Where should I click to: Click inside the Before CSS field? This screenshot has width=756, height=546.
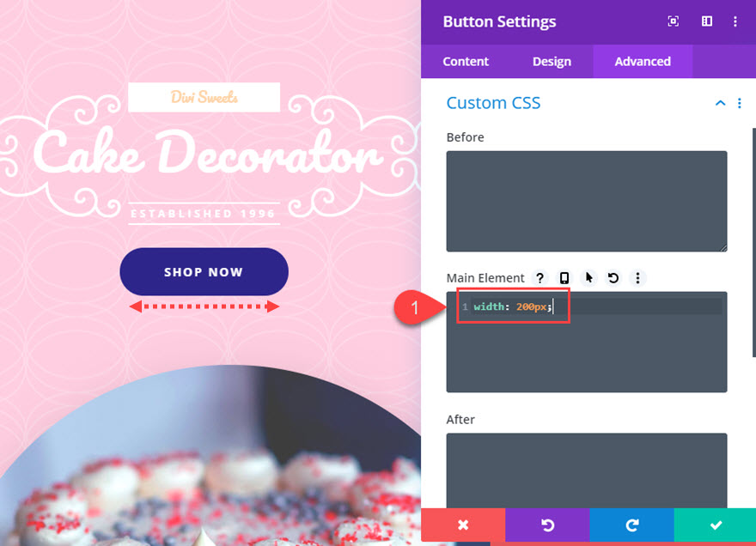pos(587,201)
